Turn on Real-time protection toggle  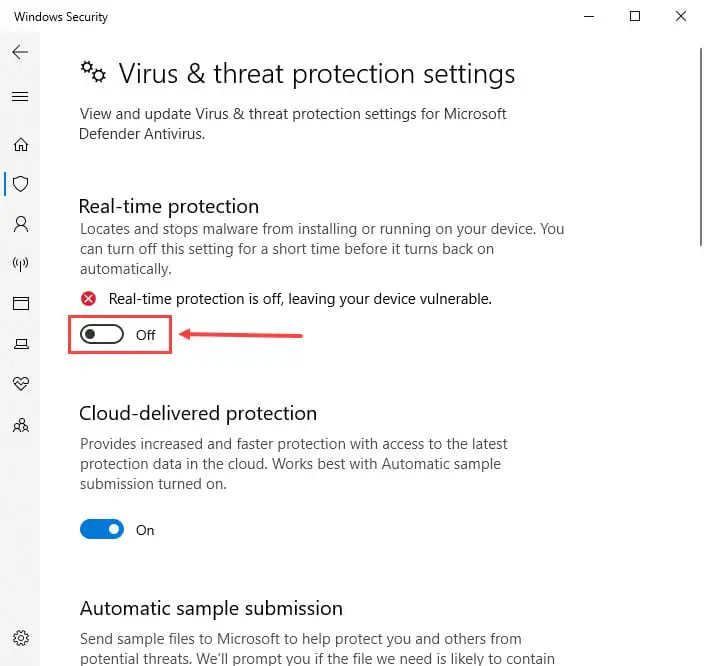pos(102,335)
